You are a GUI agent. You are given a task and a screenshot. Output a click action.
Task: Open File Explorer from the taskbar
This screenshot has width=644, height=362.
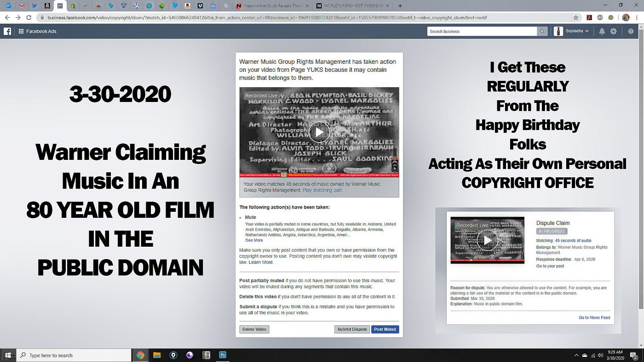pyautogui.click(x=157, y=355)
